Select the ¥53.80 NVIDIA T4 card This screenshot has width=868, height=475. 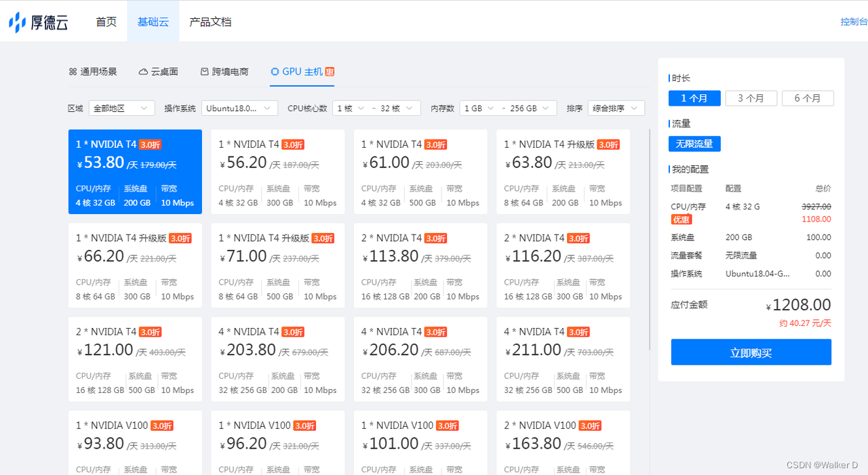(135, 171)
